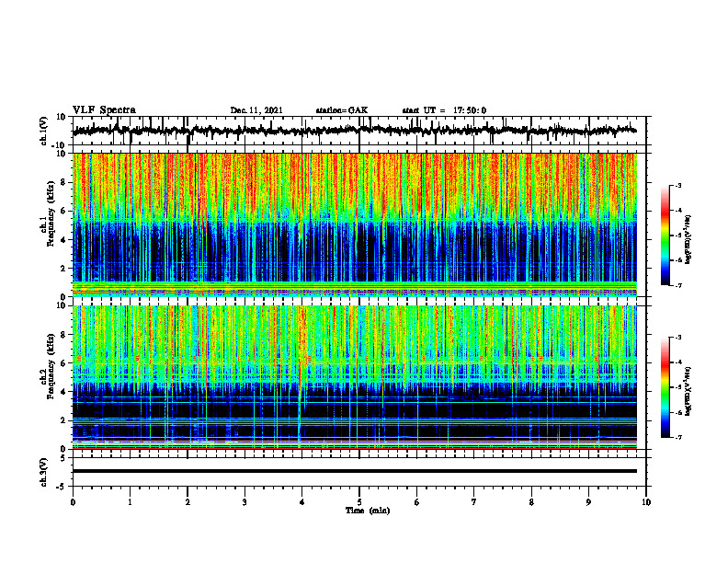Pick the ch.1 spectrogram color bar
The height and width of the screenshot is (563, 728).
(x=665, y=236)
